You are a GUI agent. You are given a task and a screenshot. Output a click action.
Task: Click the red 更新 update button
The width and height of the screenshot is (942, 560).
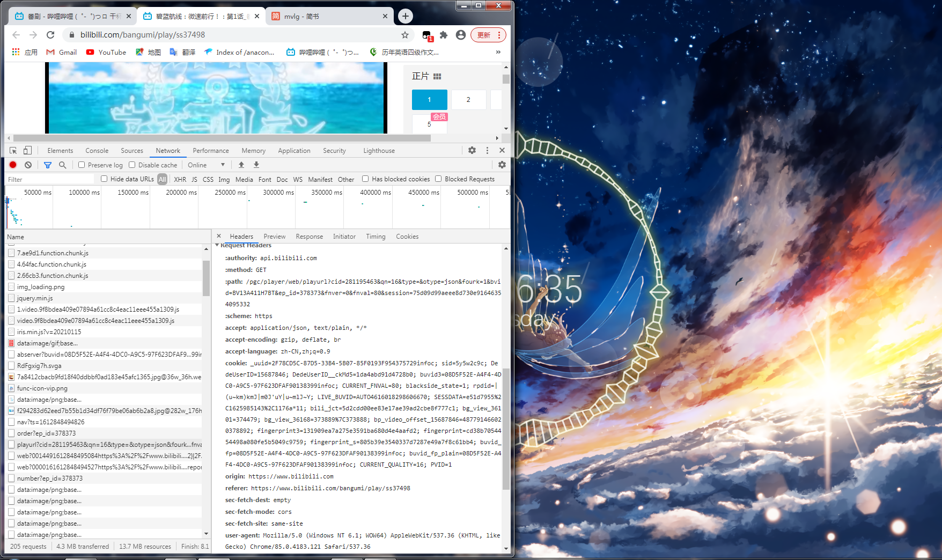488,35
